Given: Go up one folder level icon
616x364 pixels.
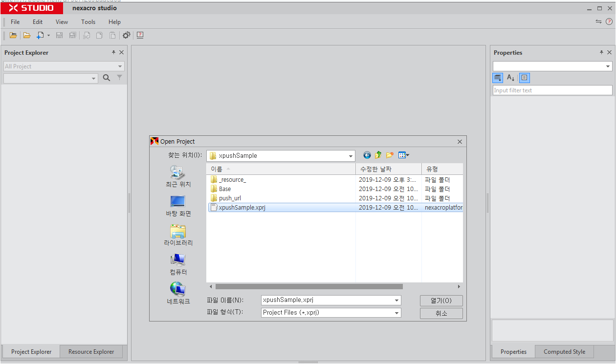Looking at the screenshot, I should coord(378,155).
